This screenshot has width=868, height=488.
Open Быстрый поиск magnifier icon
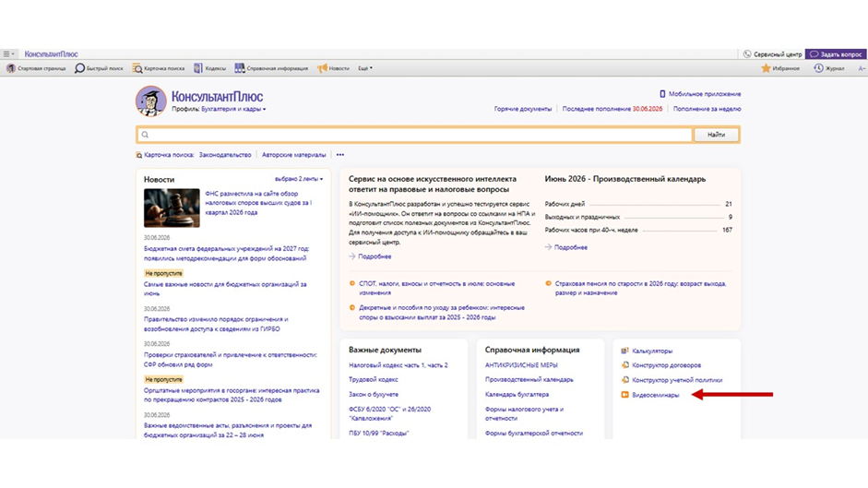(79, 68)
